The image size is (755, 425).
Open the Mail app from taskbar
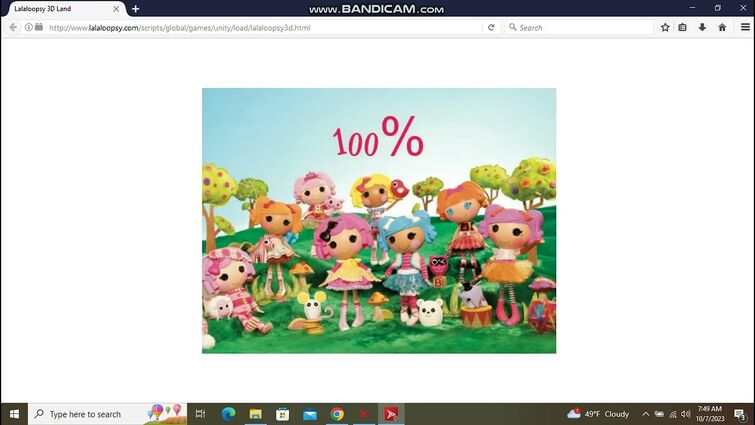(310, 414)
